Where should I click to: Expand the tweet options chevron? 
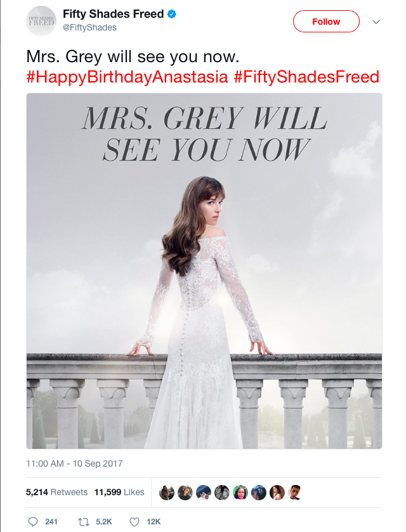[376, 22]
